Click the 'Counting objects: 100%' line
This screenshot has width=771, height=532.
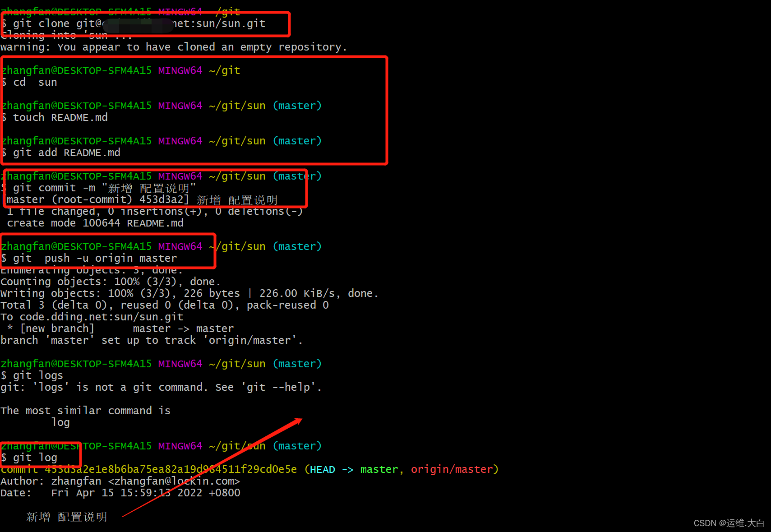(x=111, y=282)
